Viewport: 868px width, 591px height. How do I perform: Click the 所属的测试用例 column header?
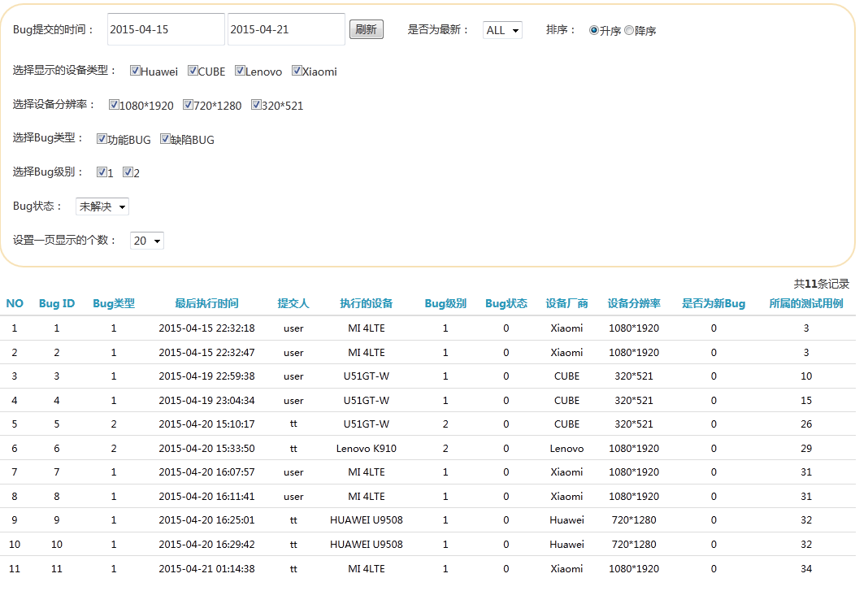coord(806,303)
